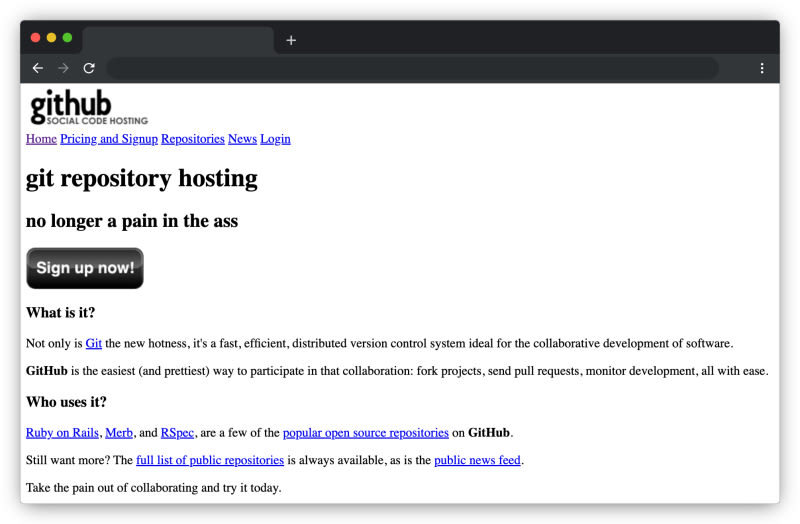Click the 'git repository hosting' heading
Image resolution: width=800 pixels, height=524 pixels.
coord(142,179)
